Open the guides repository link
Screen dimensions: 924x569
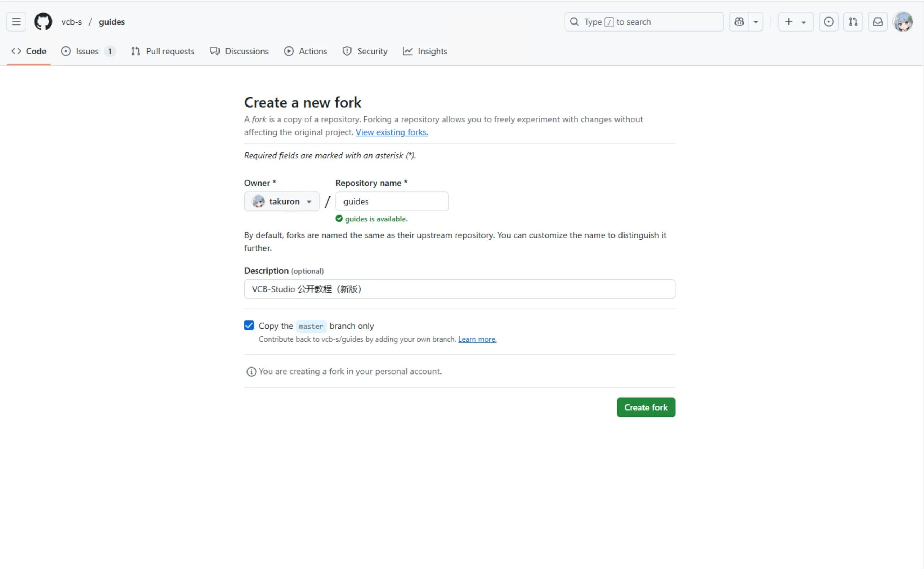click(112, 22)
